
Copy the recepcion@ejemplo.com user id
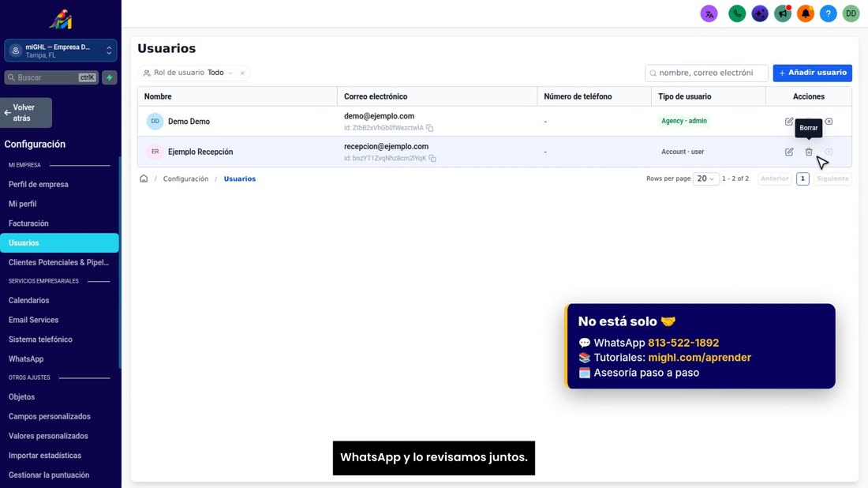(432, 159)
